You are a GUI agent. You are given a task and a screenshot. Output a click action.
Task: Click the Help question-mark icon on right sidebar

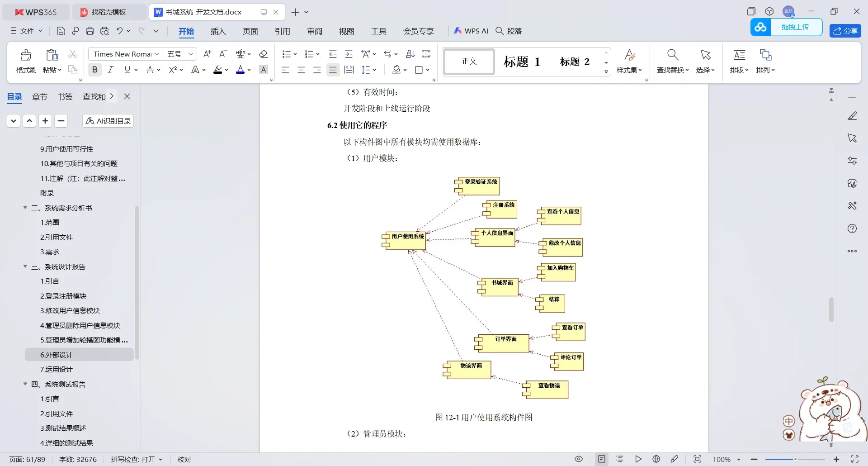point(853,228)
